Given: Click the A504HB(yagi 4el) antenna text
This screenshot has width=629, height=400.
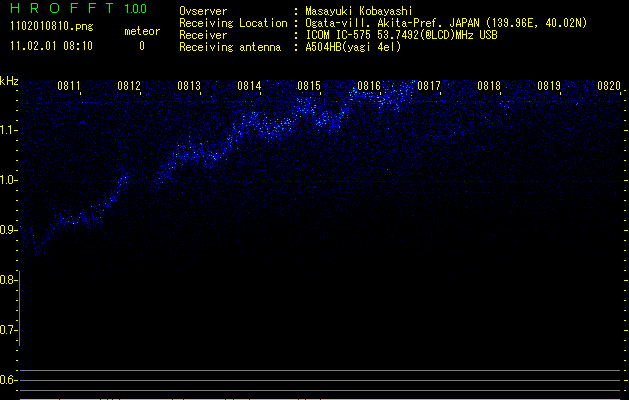Looking at the screenshot, I should pos(353,47).
